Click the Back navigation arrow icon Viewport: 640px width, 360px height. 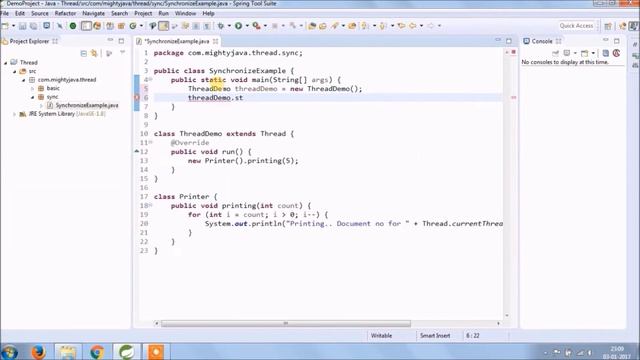pyautogui.click(x=413, y=26)
